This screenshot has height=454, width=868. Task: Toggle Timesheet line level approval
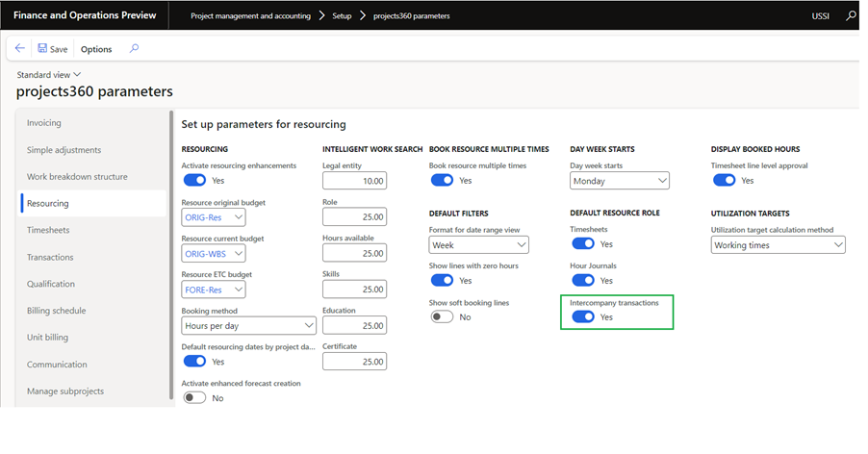coord(724,180)
